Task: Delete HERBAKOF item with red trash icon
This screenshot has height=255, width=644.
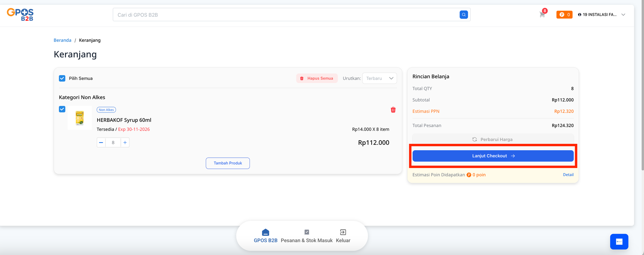Action: click(x=393, y=110)
